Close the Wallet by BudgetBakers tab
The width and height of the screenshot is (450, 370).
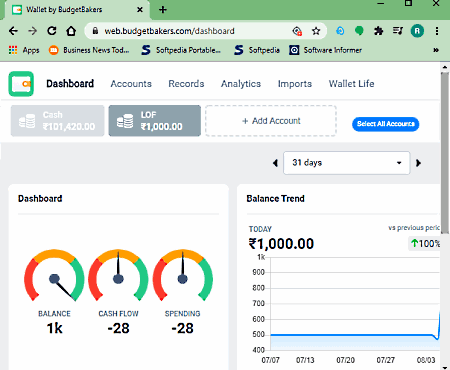point(140,10)
